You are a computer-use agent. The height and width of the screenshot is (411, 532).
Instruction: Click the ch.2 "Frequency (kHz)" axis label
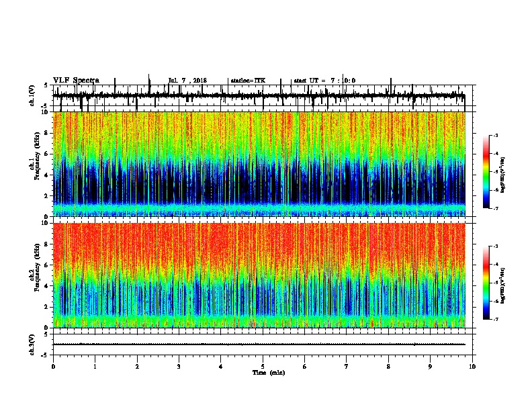tap(37, 267)
